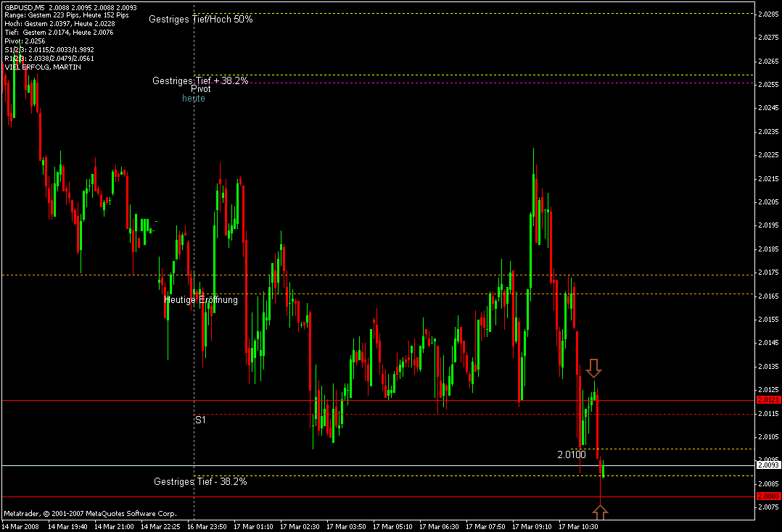The height and width of the screenshot is (532, 782).
Task: Select the Gestriges Tief + 38.2% label
Action: 200,80
